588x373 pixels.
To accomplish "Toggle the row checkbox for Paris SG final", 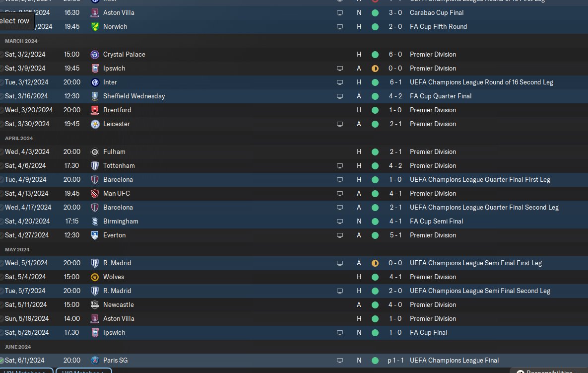I will coord(1,361).
